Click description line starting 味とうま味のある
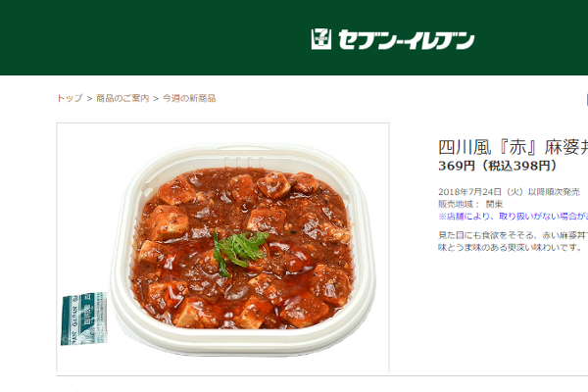Viewport: 588px width, 392px height. point(510,248)
